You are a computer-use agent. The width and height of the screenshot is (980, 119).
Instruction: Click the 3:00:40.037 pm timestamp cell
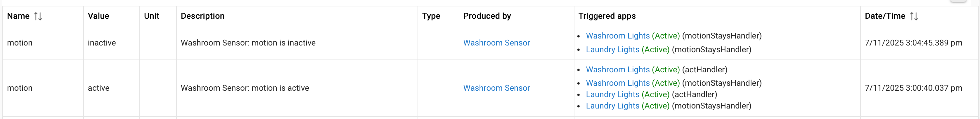click(913, 88)
